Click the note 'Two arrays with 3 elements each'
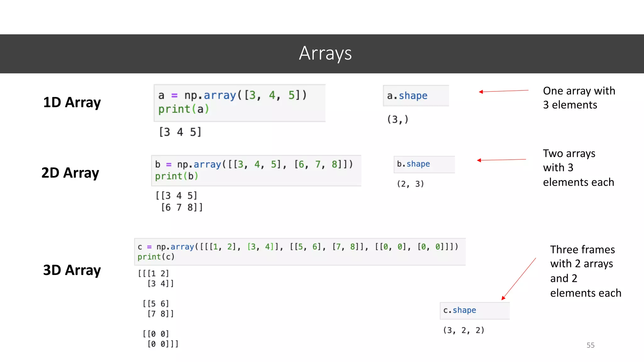 click(578, 168)
